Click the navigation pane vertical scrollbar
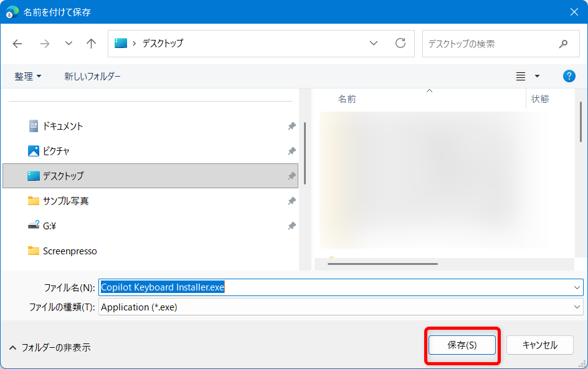588x369 pixels. click(x=305, y=153)
